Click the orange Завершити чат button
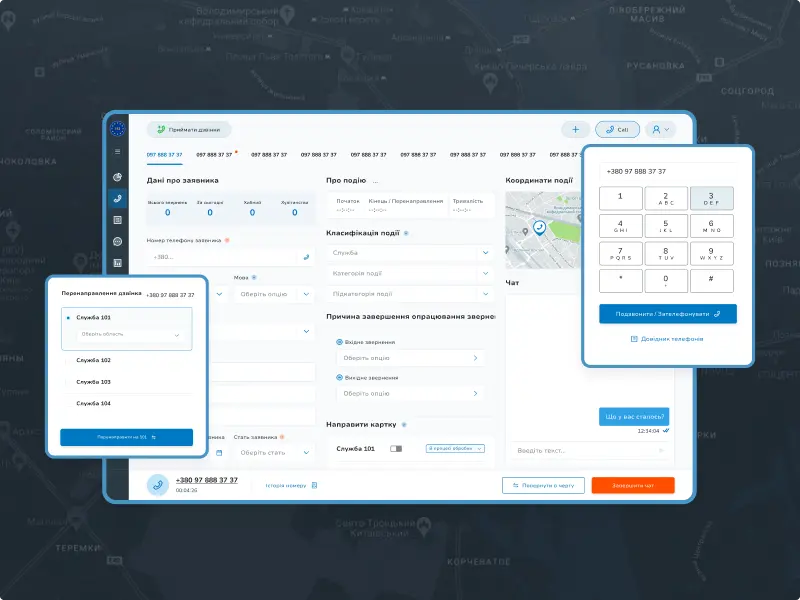This screenshot has height=600, width=800. (632, 485)
